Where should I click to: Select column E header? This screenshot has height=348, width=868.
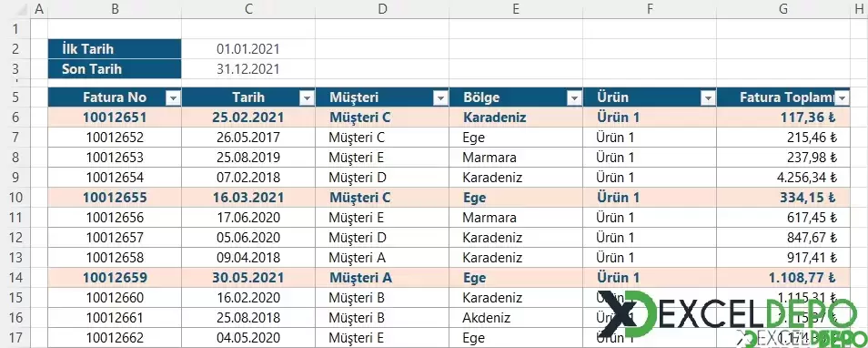pos(516,8)
